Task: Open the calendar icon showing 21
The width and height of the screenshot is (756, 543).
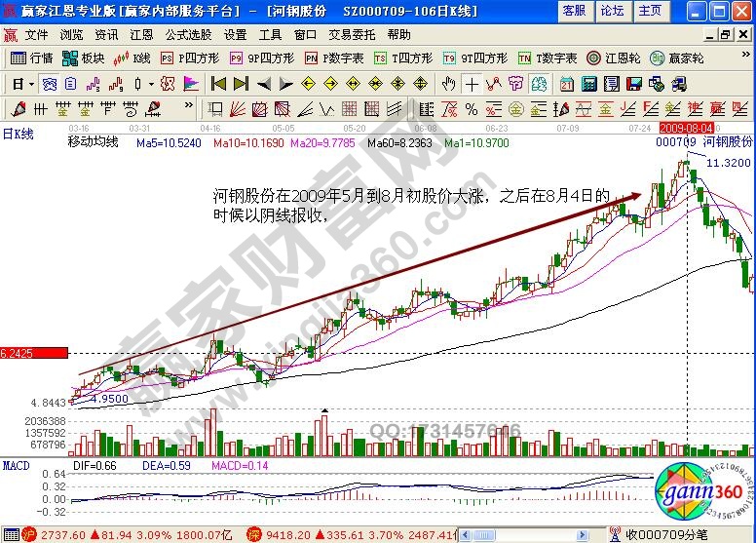Action: coord(567,84)
